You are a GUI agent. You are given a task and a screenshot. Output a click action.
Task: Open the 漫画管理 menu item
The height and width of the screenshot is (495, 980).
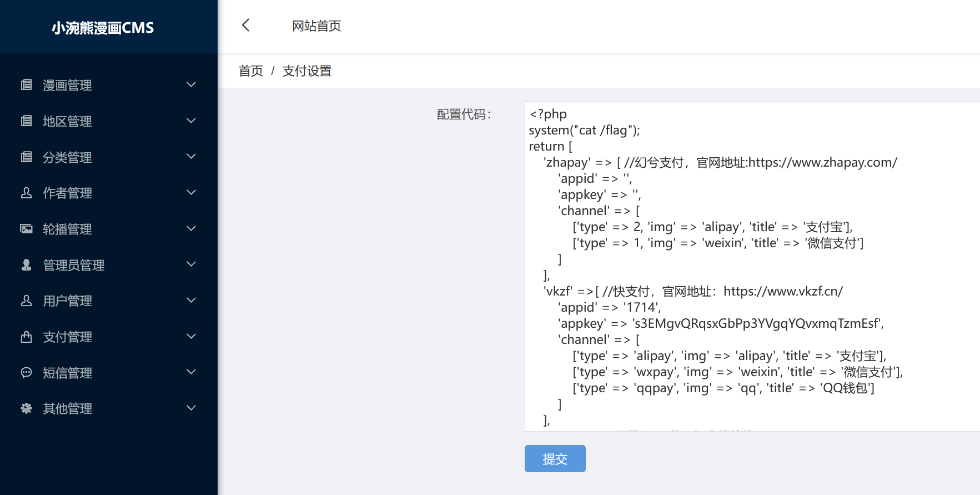pyautogui.click(x=109, y=84)
